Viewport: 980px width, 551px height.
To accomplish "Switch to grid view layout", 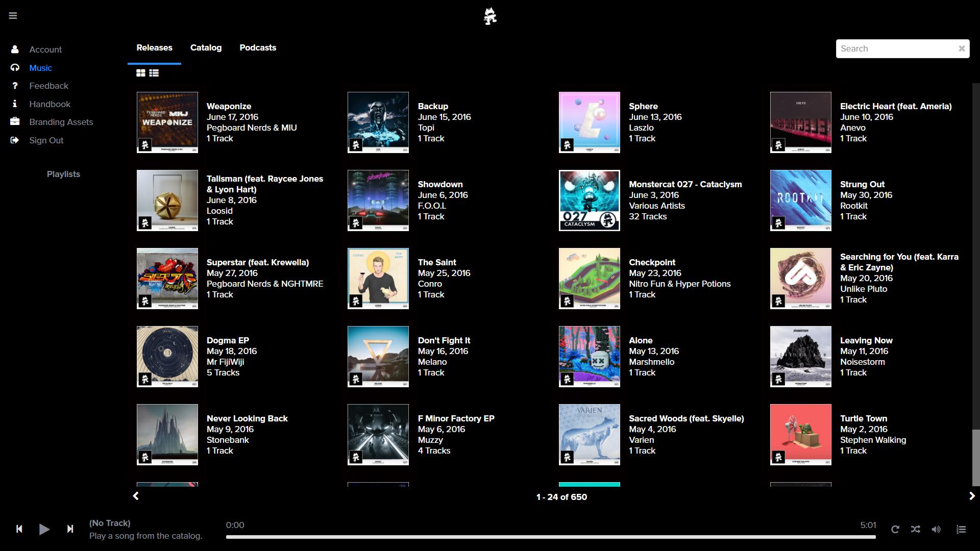I will (x=141, y=73).
